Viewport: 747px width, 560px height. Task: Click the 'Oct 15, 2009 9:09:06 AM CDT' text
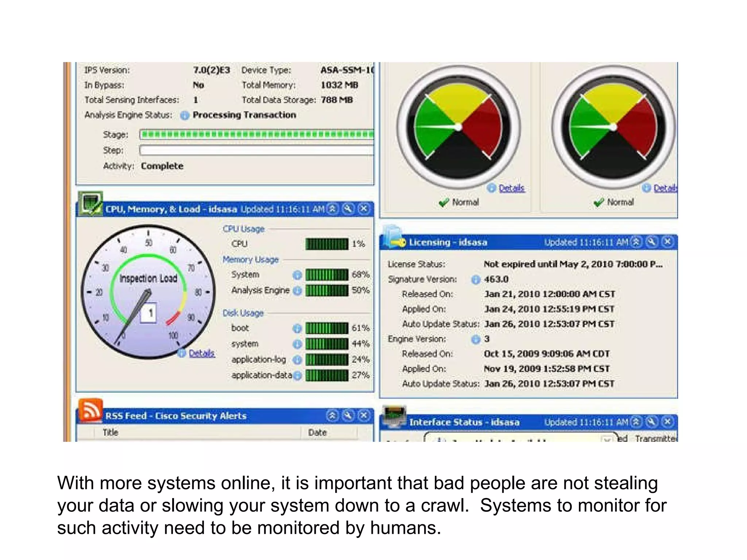click(x=547, y=354)
